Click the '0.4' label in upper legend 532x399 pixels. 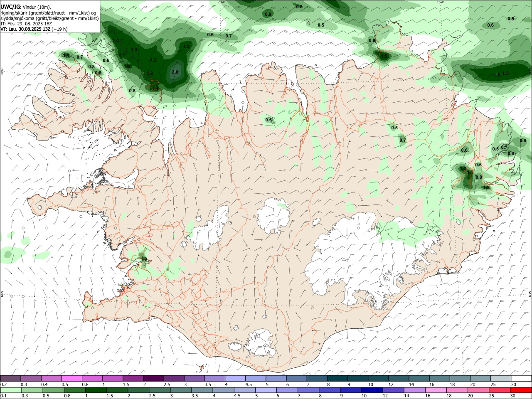tap(44, 384)
